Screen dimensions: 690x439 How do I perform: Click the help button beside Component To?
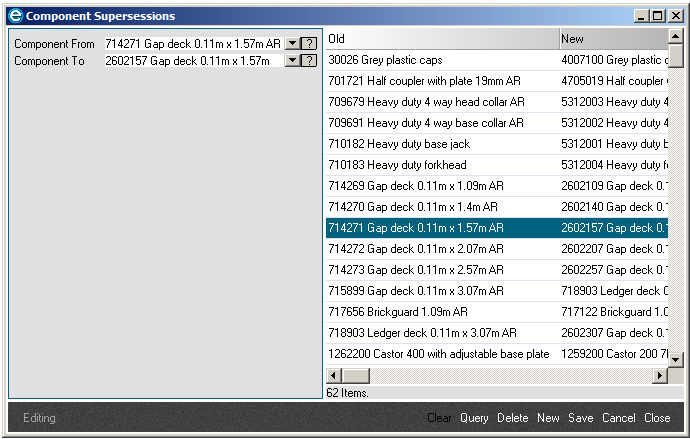tap(310, 61)
